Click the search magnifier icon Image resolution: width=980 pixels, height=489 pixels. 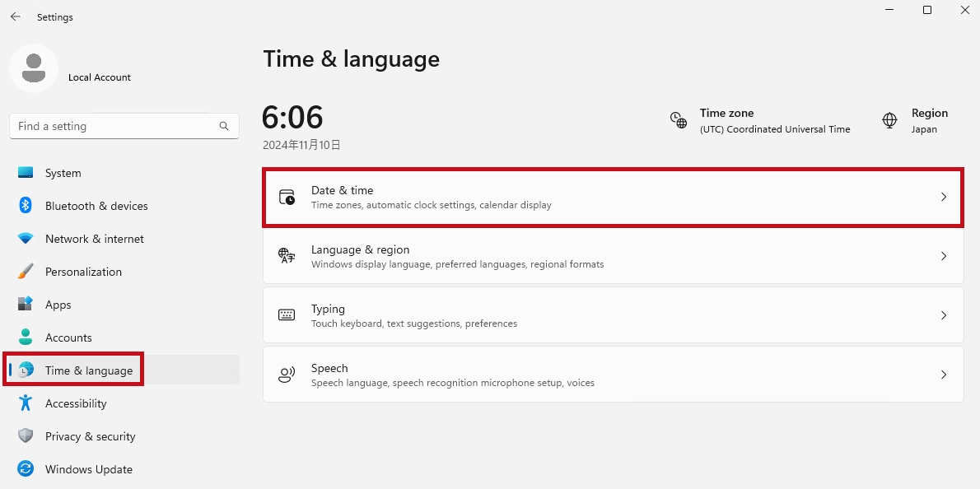pyautogui.click(x=224, y=127)
